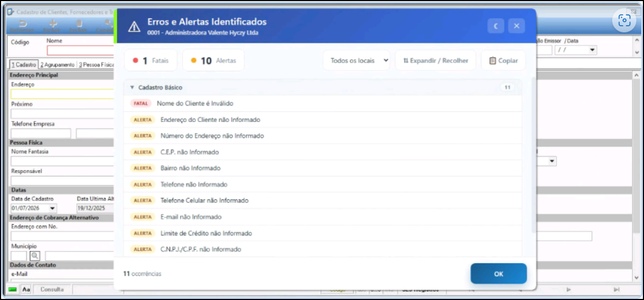Click the Copiar button
This screenshot has height=300, width=644.
[504, 60]
